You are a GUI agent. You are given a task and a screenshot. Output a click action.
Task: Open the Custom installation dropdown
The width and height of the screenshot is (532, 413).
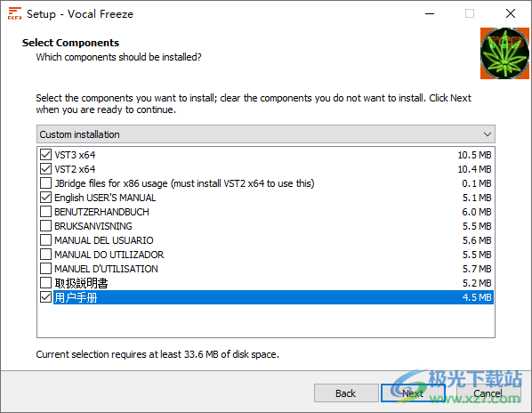point(266,134)
